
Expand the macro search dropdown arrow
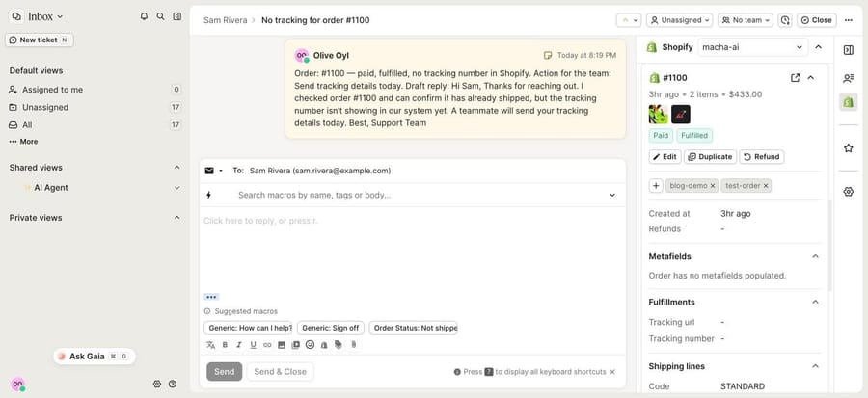(612, 195)
